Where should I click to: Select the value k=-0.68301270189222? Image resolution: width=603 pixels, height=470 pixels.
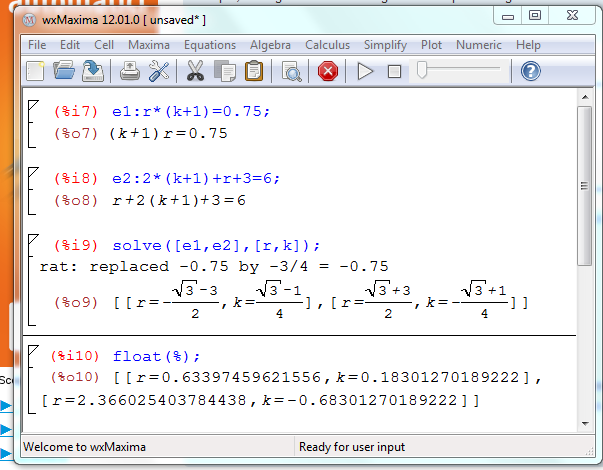[359, 401]
